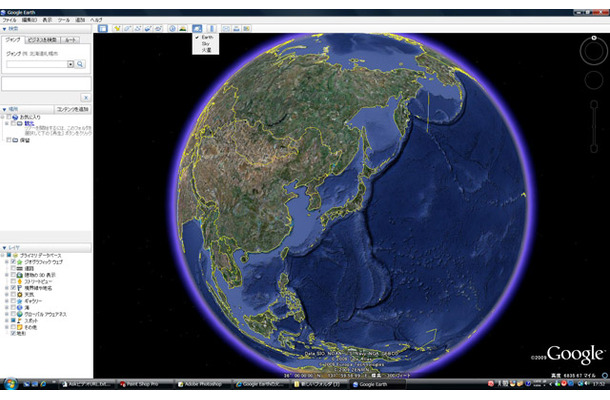The image size is (610, 400).
Task: Enable the ストリートビュー layer checkbox
Action: (x=13, y=281)
